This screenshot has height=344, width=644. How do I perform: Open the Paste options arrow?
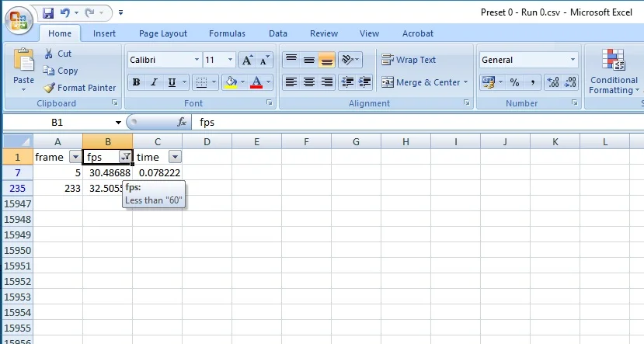coord(23,89)
